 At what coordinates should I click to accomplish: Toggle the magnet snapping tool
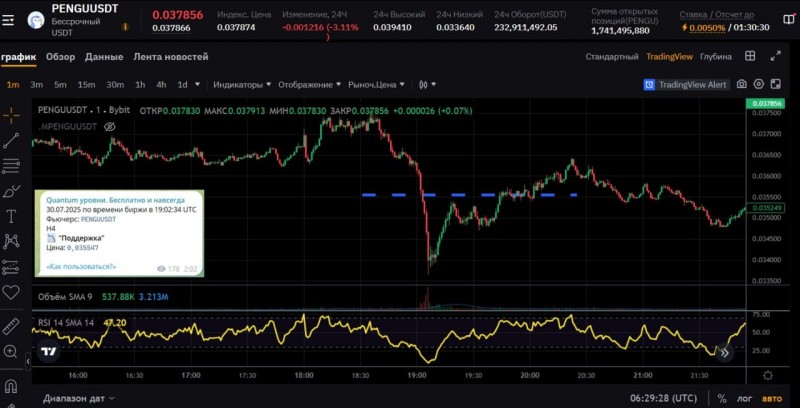(11, 385)
